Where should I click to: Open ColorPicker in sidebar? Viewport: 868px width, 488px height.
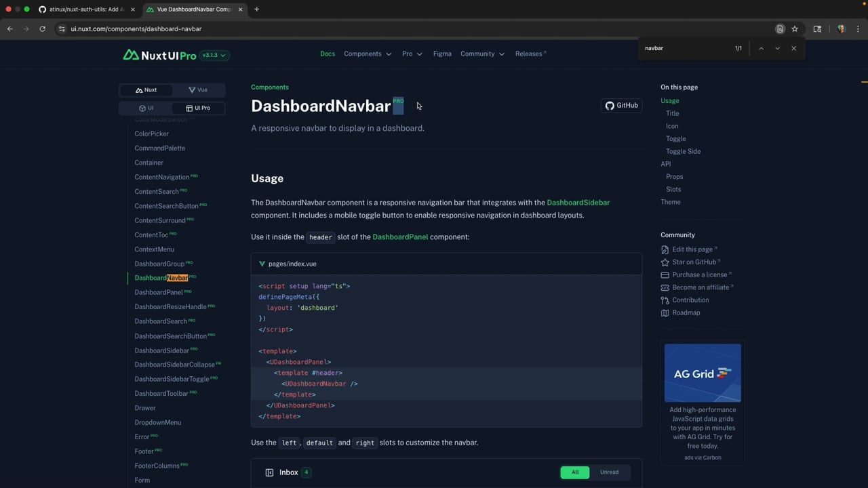coord(152,134)
